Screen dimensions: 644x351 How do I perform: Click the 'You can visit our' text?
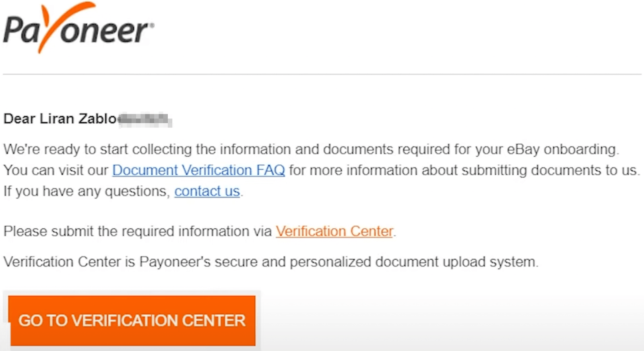pyautogui.click(x=56, y=170)
